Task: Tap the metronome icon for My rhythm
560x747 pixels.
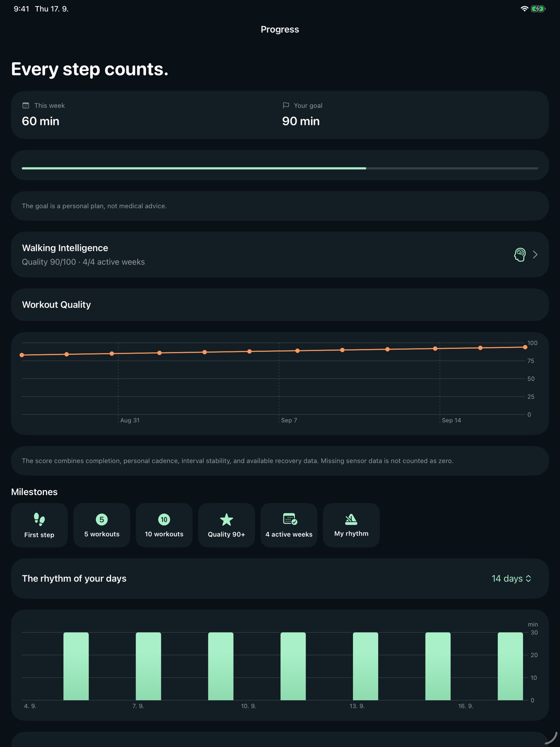Action: (x=351, y=519)
